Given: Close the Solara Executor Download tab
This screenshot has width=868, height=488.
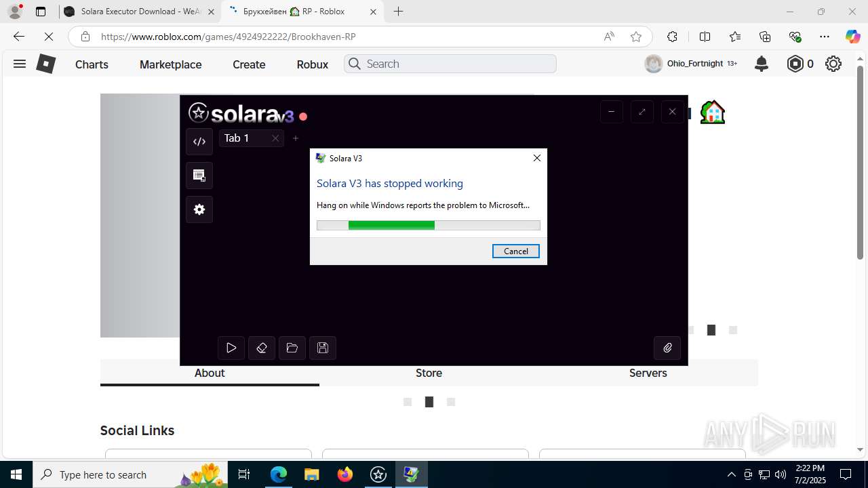Looking at the screenshot, I should [x=211, y=12].
